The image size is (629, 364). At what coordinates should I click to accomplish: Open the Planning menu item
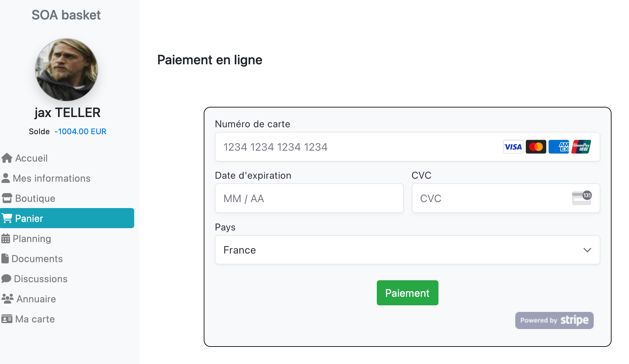tap(32, 239)
